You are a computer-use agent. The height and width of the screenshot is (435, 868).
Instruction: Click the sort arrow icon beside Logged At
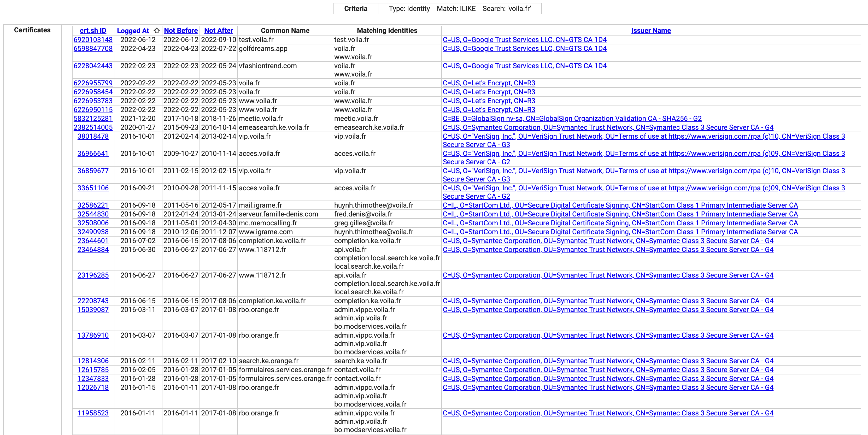157,31
